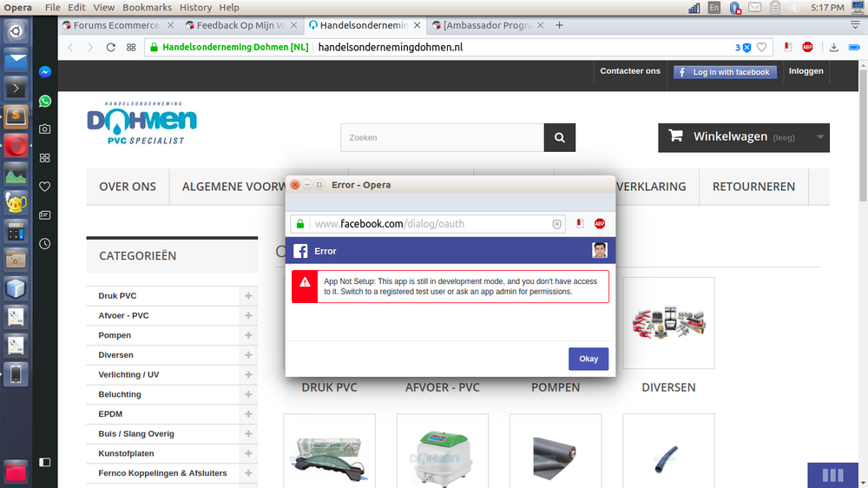The width and height of the screenshot is (868, 488).
Task: Open bookmarks heart in sidebar
Action: coord(45,187)
